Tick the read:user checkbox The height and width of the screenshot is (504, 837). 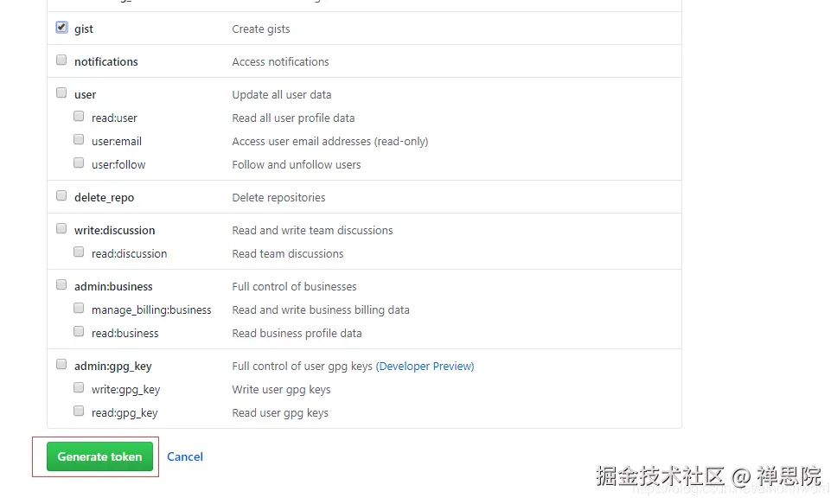pyautogui.click(x=79, y=117)
